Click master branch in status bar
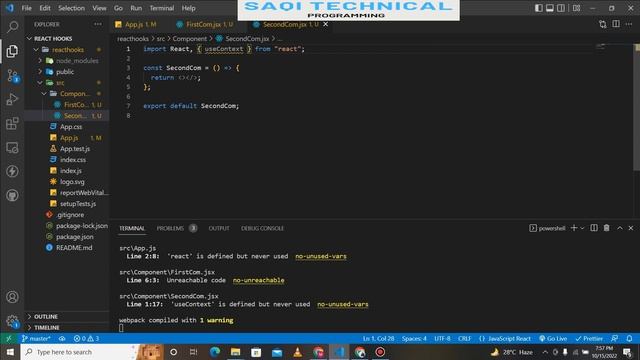The image size is (640, 360). tap(36, 338)
